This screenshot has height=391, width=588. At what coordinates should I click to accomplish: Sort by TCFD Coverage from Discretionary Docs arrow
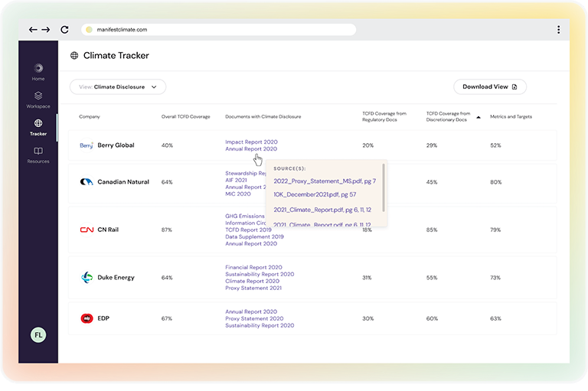tap(479, 117)
